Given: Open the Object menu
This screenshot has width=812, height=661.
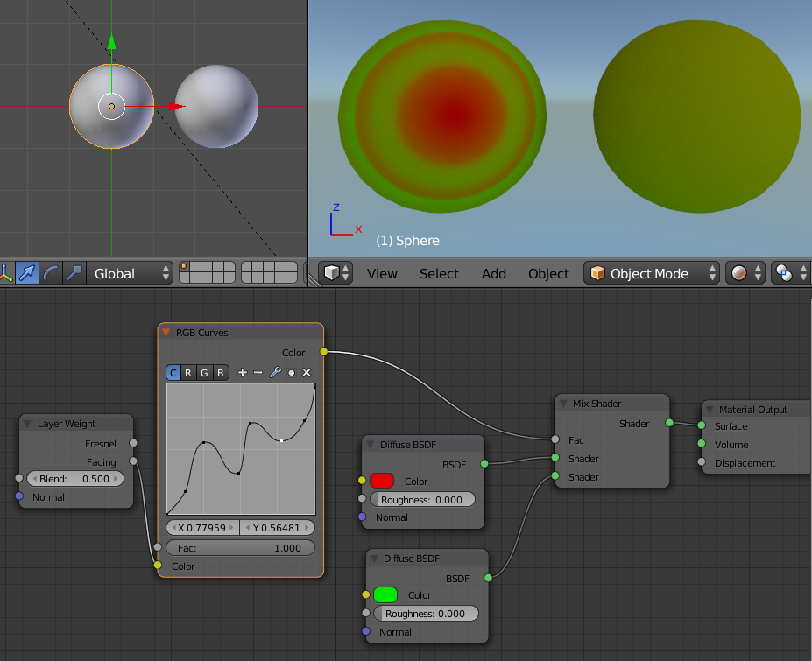Looking at the screenshot, I should (x=547, y=273).
